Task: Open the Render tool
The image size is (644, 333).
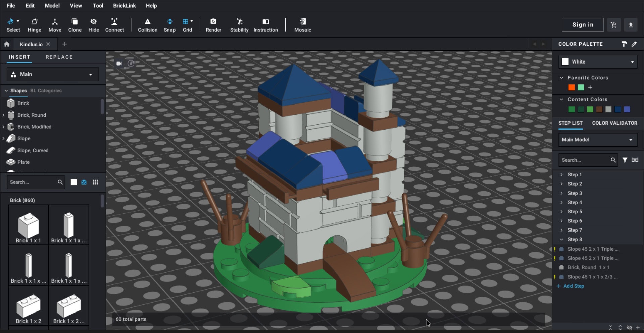Action: [213, 25]
